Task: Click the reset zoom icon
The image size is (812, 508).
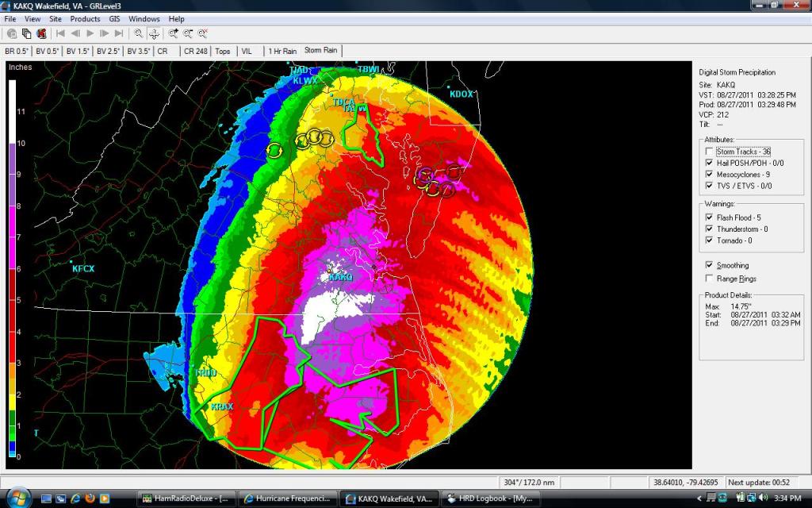Action: (x=202, y=33)
